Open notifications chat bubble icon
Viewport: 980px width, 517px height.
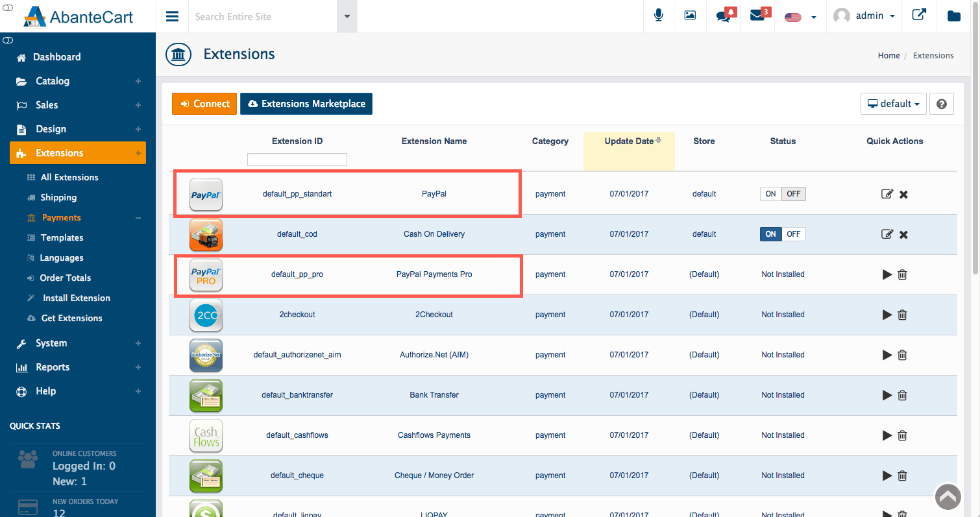[x=725, y=16]
